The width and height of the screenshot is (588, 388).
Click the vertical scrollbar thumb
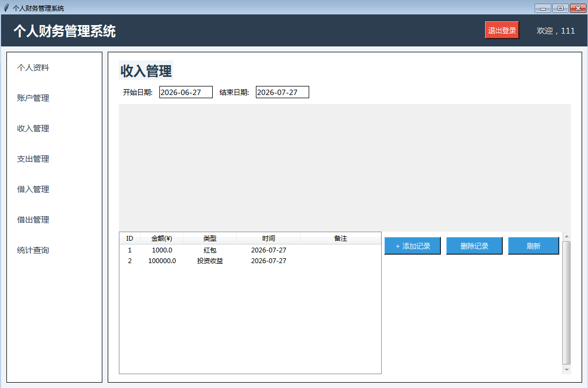click(x=567, y=303)
